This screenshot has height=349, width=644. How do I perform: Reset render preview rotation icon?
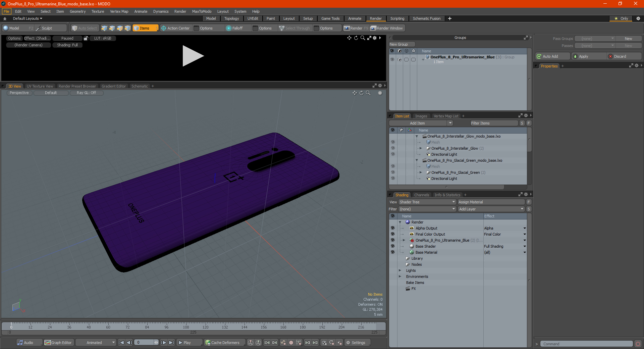(x=356, y=38)
